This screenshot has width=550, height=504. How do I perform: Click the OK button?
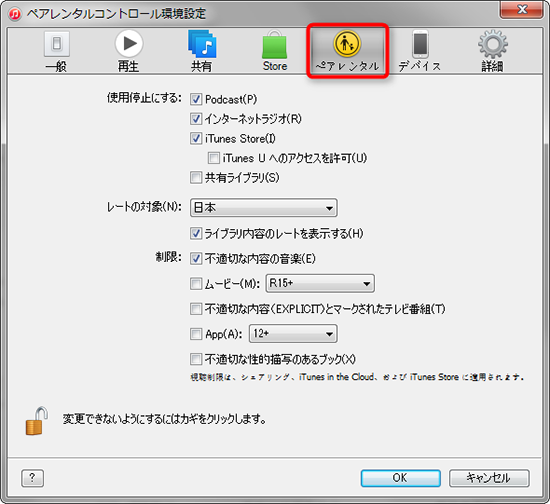pos(401,478)
